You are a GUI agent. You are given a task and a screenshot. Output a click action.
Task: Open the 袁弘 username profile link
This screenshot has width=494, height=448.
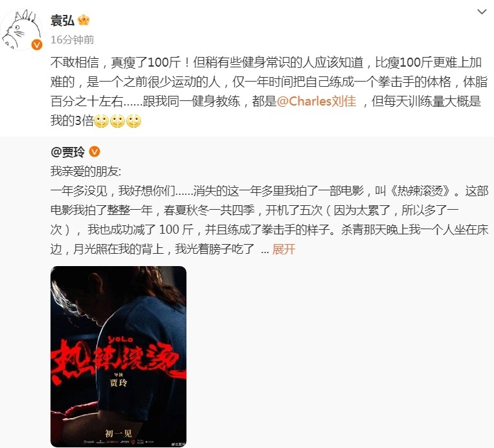(x=62, y=21)
